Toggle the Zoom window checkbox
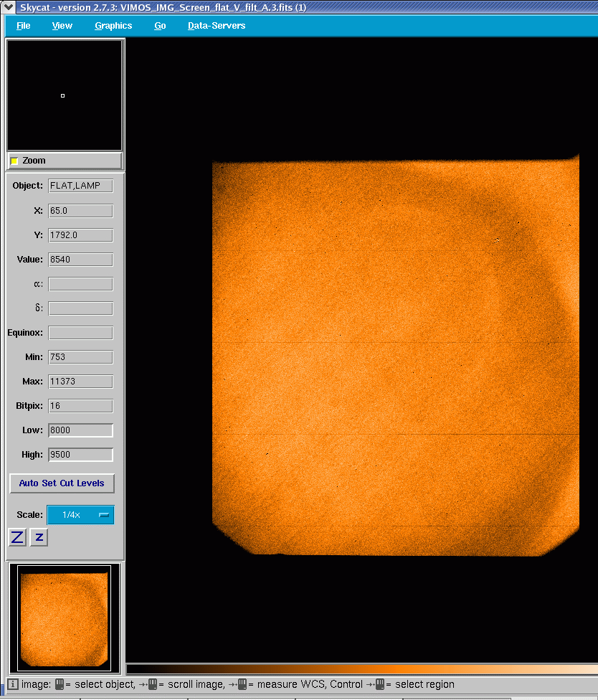Screen dimensions: 598x700 tap(15, 161)
